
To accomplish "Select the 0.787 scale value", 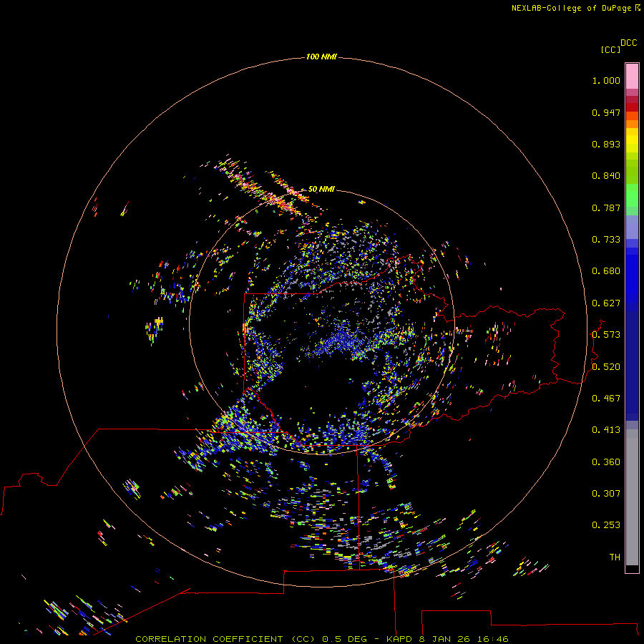I will [x=606, y=208].
